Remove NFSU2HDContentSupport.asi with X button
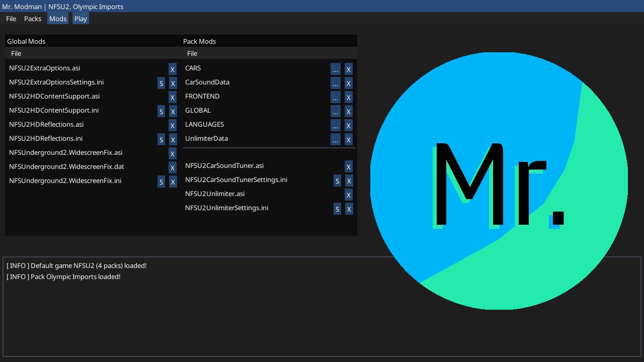644x362 pixels. [173, 98]
